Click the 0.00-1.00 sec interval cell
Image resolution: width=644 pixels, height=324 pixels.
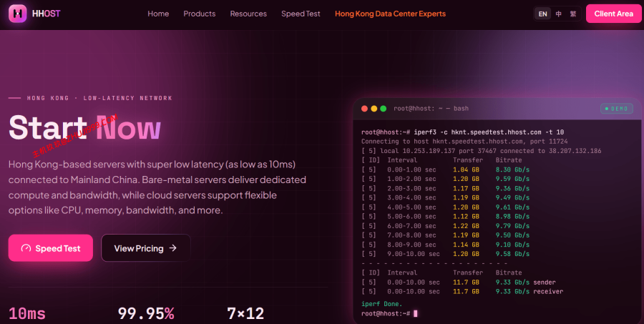(411, 170)
